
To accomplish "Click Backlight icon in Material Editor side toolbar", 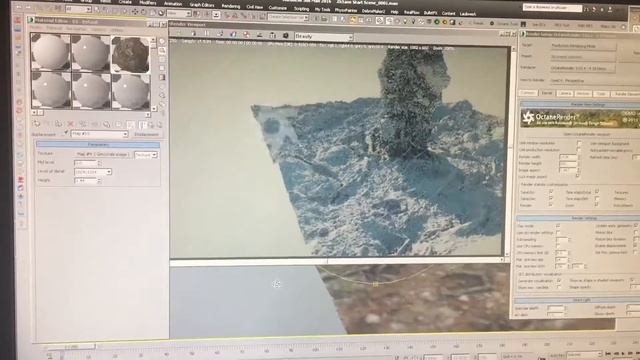I will 162,51.
